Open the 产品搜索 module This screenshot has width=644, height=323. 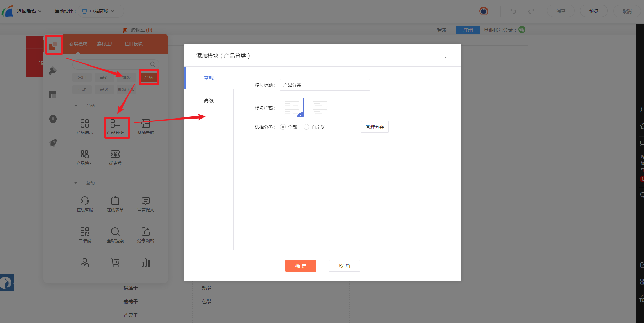pos(85,155)
